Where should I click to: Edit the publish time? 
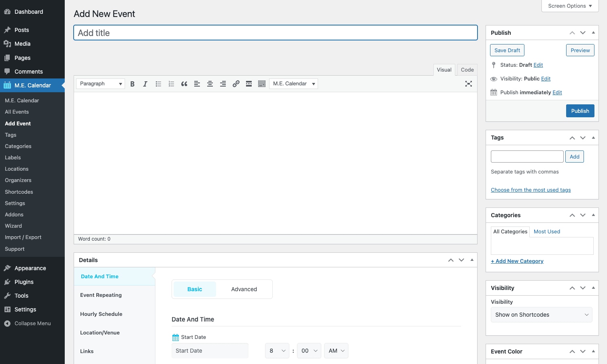pyautogui.click(x=557, y=93)
